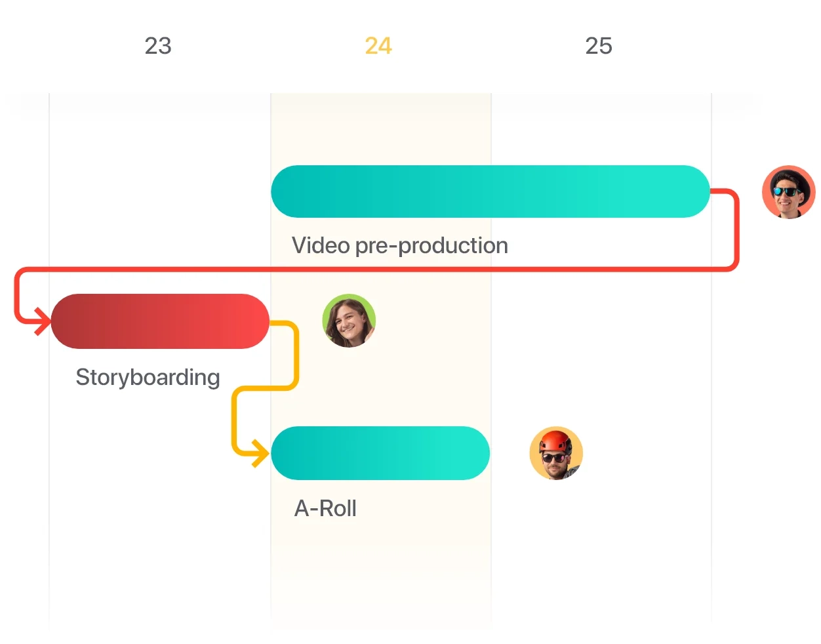This screenshot has height=644, width=821.
Task: Select the Video pre-production task bar
Action: coord(491,191)
